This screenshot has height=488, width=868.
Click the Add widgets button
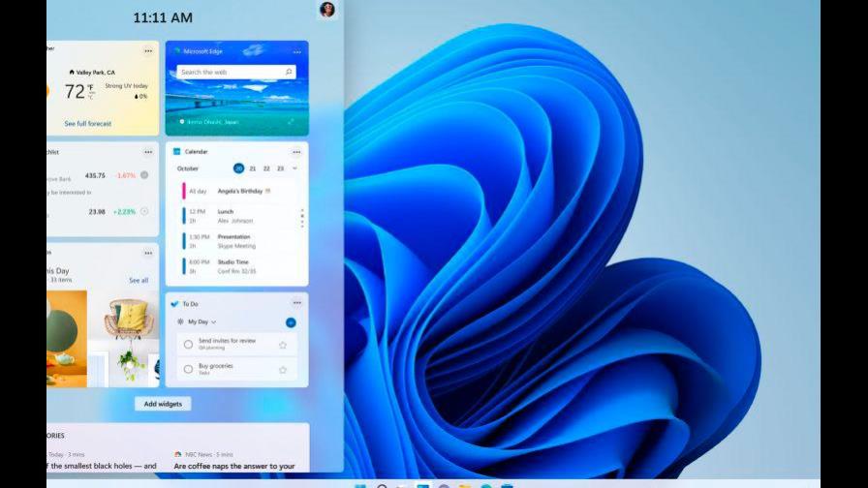pos(163,404)
